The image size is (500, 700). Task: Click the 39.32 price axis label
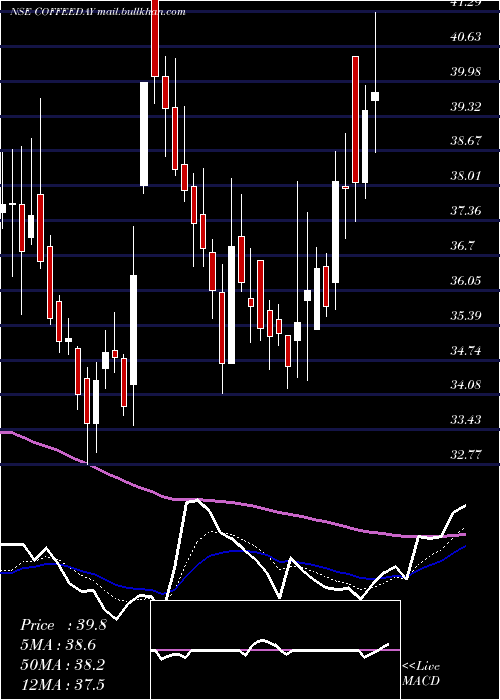(x=466, y=106)
